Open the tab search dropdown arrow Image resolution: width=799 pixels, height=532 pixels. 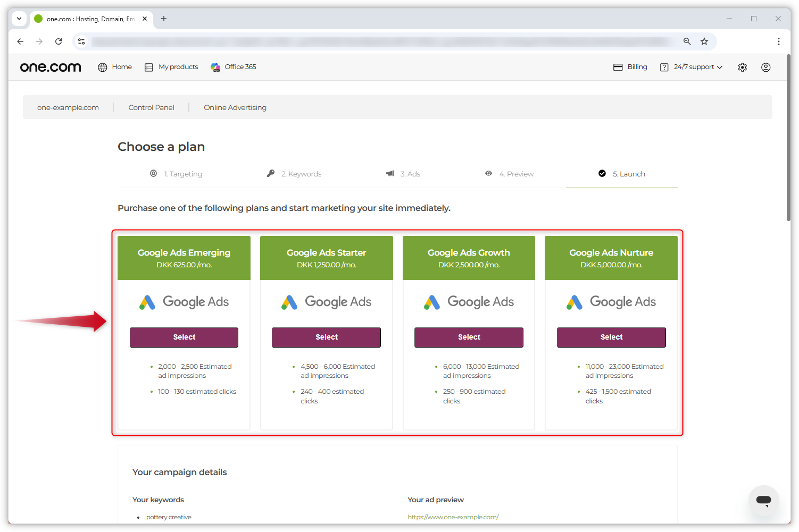19,19
